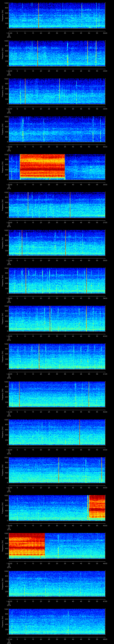Select the "44:00" end time label
Viewport: 114px width, 644px height.
click(105, 487)
